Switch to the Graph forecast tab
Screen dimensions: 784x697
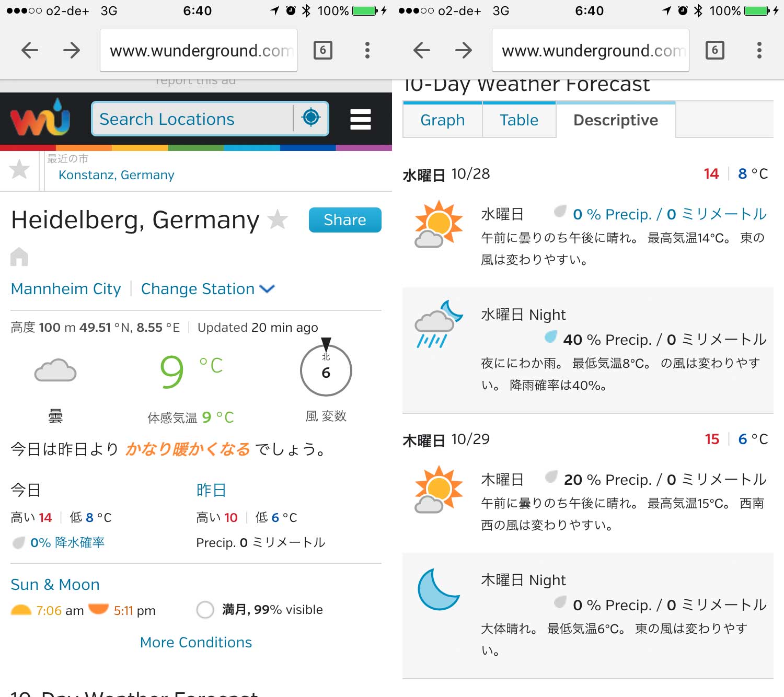point(442,120)
